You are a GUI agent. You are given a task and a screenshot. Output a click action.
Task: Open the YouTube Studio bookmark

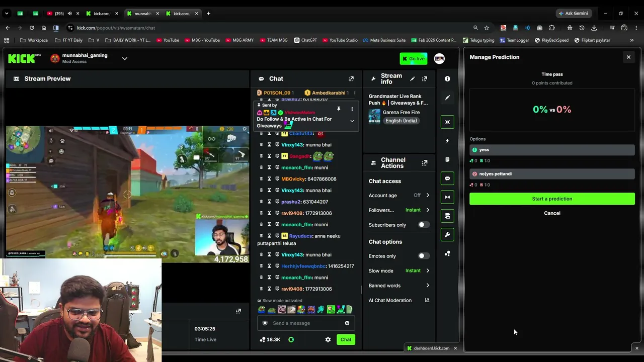(340, 40)
